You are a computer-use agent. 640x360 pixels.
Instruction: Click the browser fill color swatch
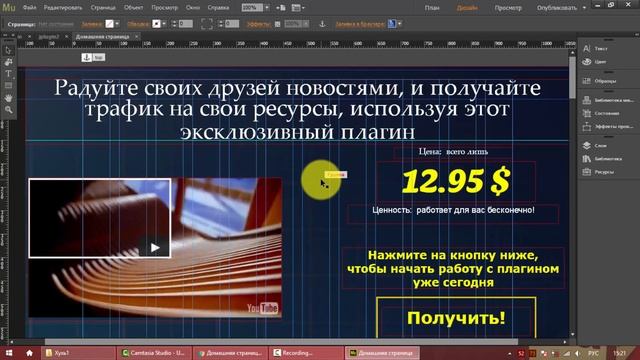tap(392, 24)
